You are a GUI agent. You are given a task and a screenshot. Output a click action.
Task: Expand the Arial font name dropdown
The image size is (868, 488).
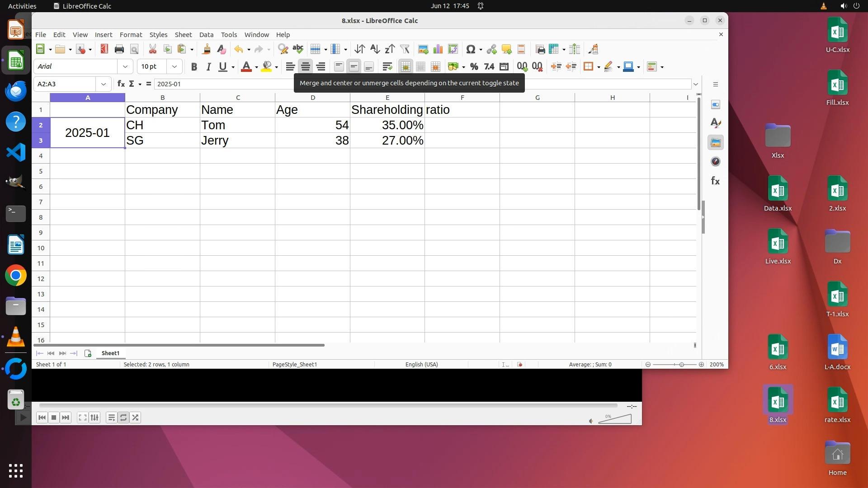[x=125, y=66]
